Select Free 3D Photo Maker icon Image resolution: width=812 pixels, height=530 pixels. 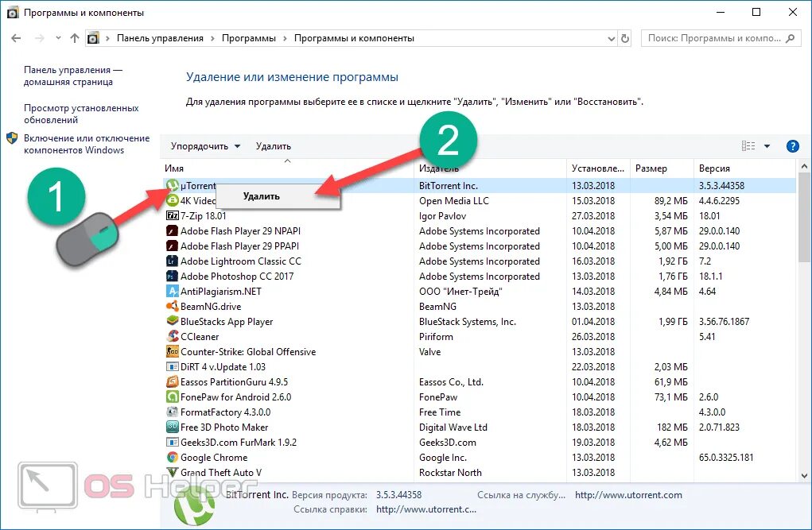172,427
